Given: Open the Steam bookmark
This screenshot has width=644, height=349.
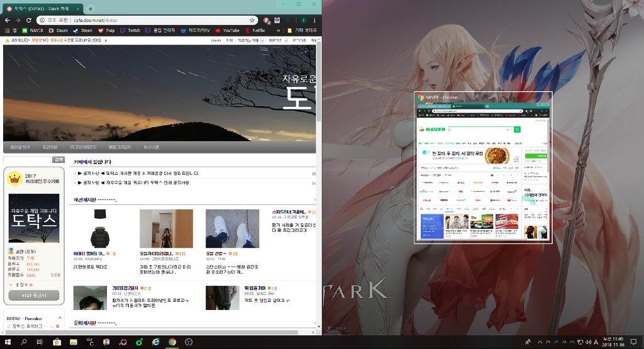Looking at the screenshot, I should [82, 30].
